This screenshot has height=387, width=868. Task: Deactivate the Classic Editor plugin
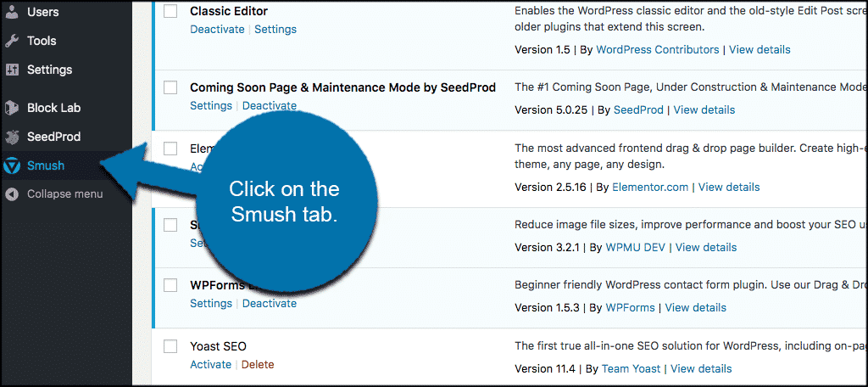217,29
